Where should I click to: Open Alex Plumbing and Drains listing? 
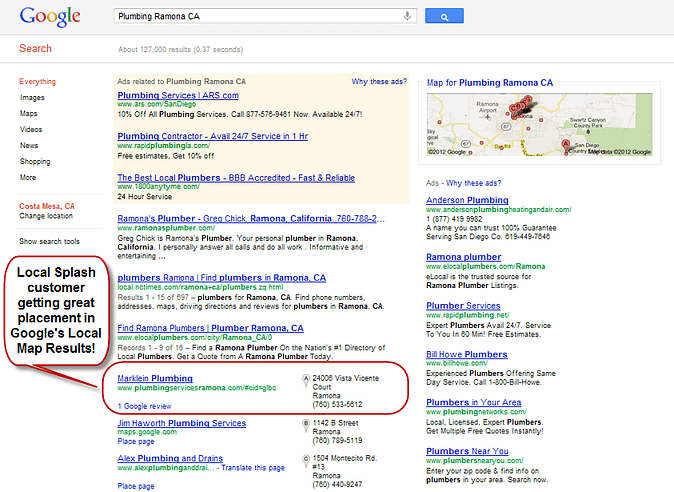(x=170, y=458)
